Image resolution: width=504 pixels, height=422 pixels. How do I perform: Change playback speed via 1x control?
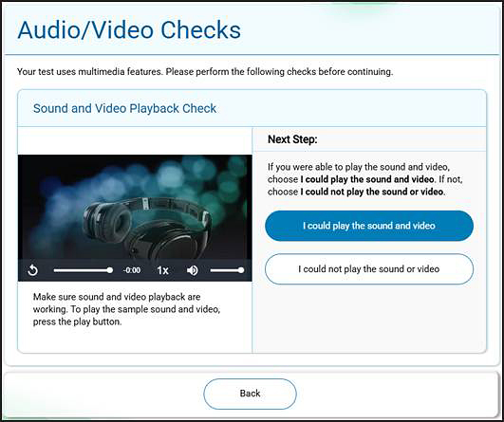[x=162, y=270]
